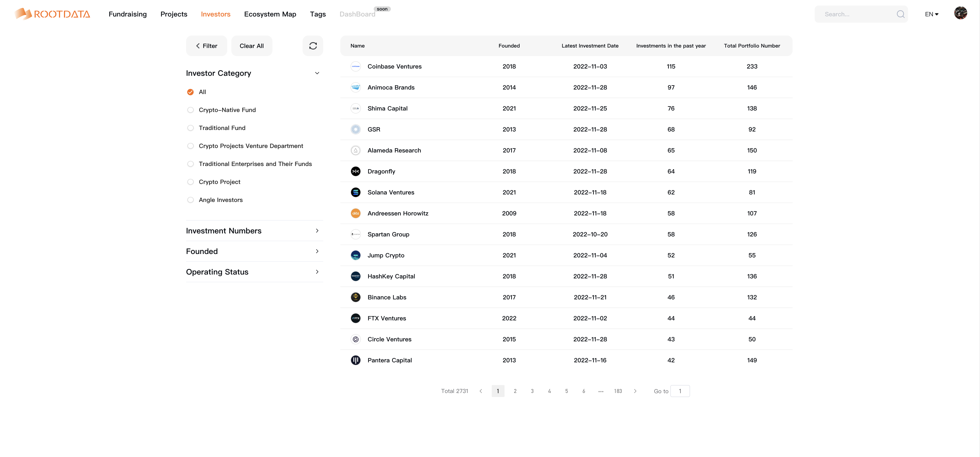
Task: Click the Coinbase Ventures logo
Action: (355, 66)
